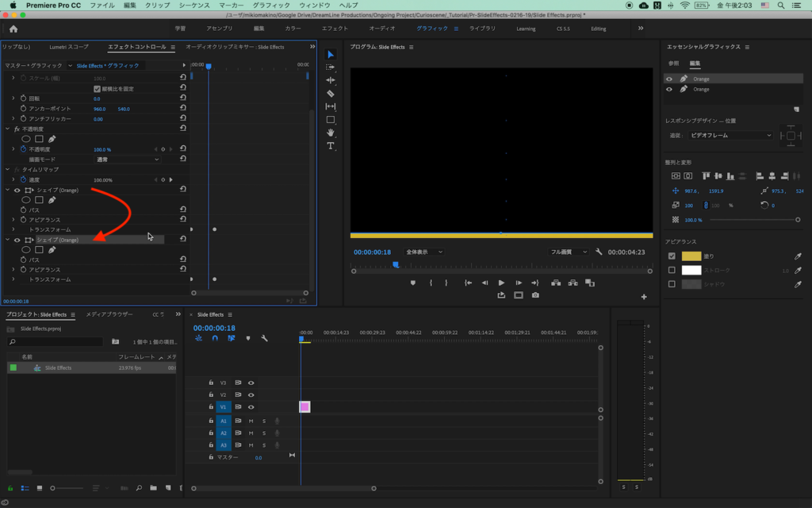812x508 pixels.
Task: Switch to the Lumetri スコープ tab
Action: click(x=69, y=47)
